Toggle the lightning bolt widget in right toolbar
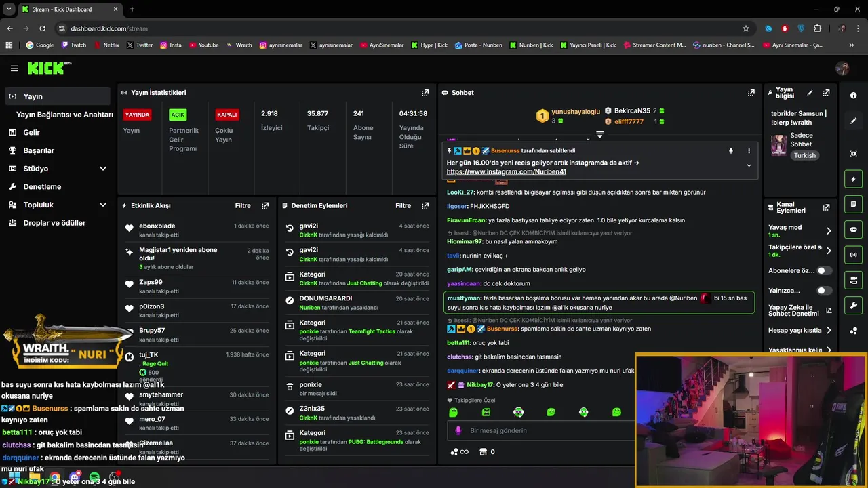This screenshot has height=488, width=868. (853, 179)
